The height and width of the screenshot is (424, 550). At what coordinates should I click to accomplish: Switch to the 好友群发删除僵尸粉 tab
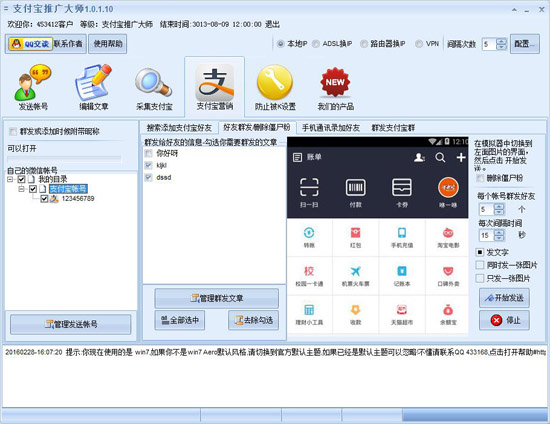click(x=257, y=127)
